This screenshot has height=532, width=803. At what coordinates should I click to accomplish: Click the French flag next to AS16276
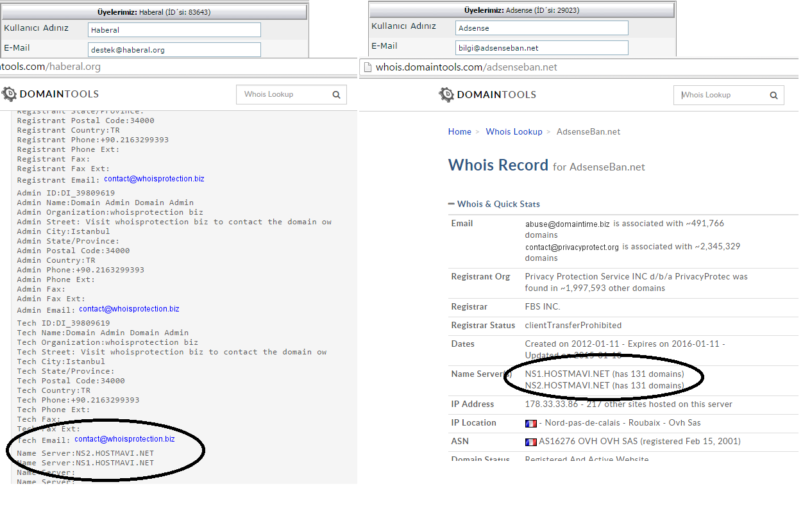530,442
